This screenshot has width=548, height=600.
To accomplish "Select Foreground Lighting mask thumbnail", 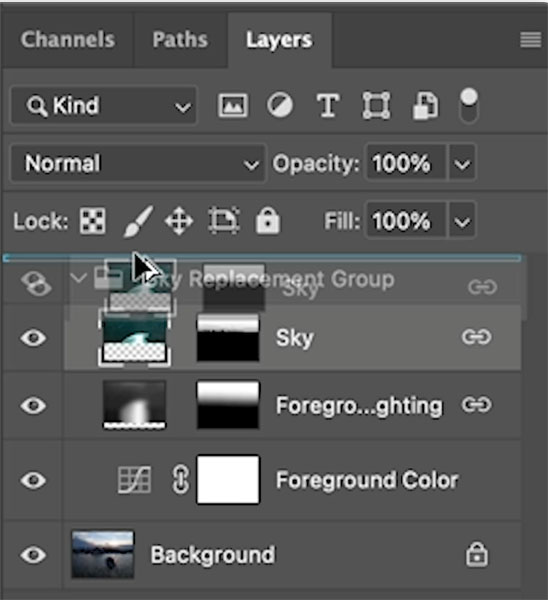I will (228, 405).
